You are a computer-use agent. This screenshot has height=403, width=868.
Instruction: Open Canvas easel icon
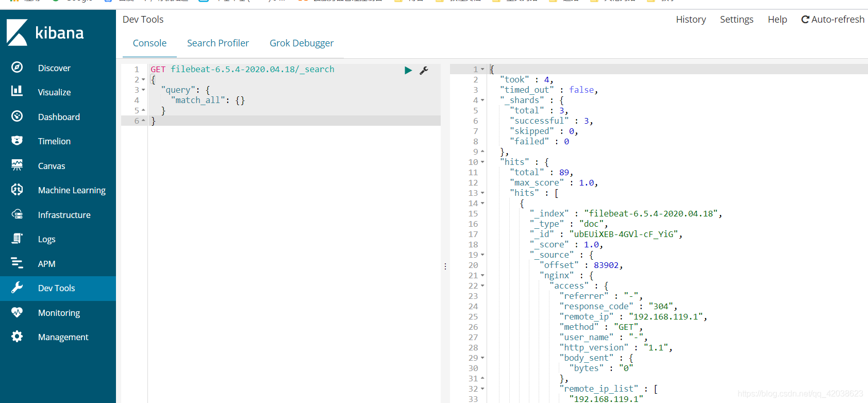[17, 165]
